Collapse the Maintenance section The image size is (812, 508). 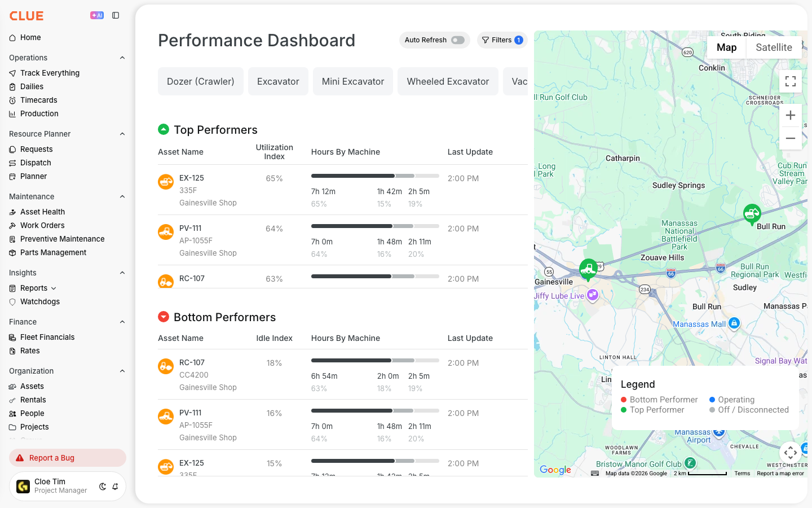coord(122,196)
